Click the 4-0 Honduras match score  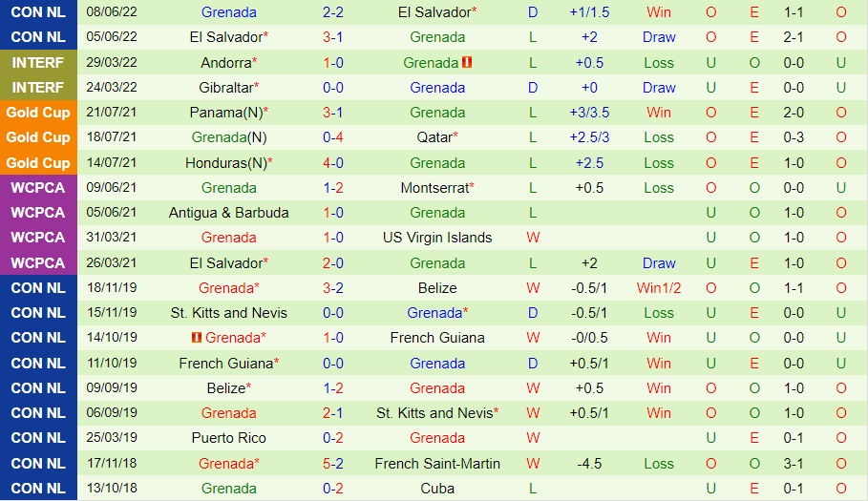coord(333,163)
